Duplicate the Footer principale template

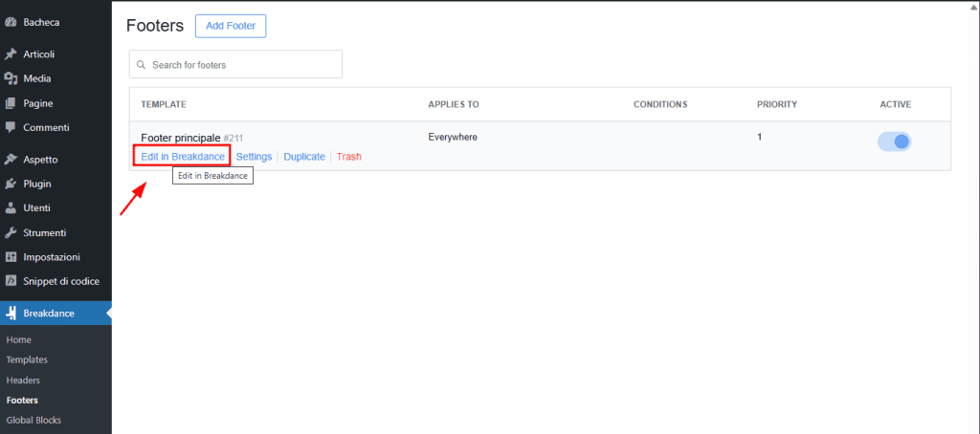pyautogui.click(x=304, y=156)
